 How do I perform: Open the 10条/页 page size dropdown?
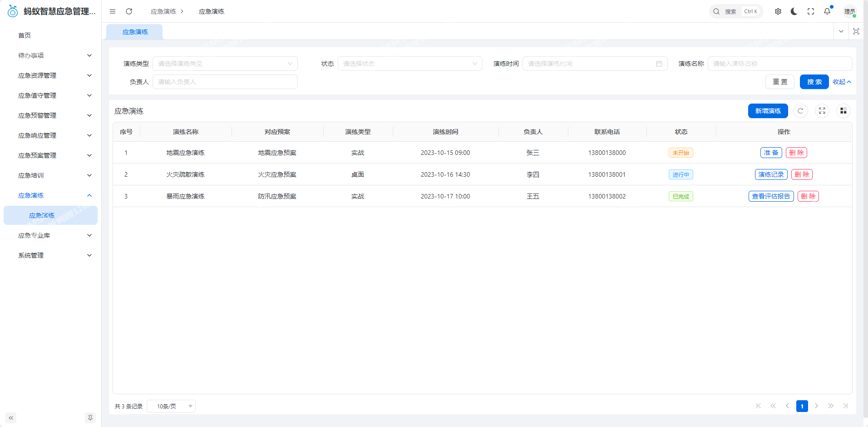click(x=171, y=406)
